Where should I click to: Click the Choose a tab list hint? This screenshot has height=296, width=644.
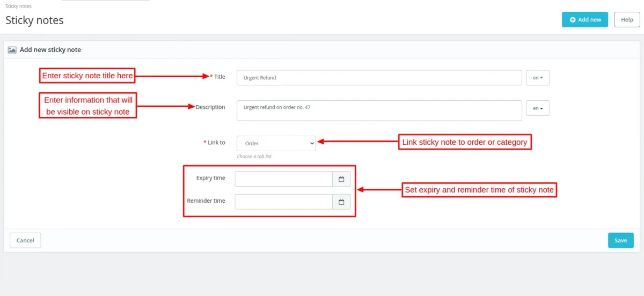(254, 157)
